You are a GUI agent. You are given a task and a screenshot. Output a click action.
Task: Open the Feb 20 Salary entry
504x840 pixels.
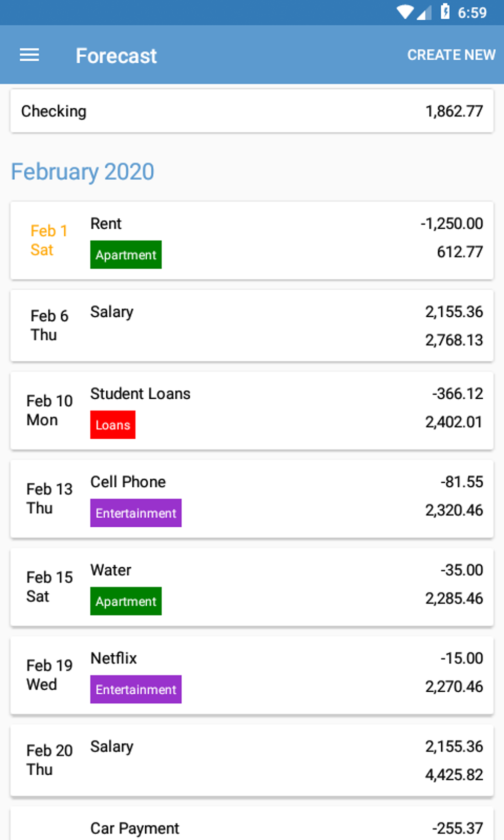coord(252,760)
